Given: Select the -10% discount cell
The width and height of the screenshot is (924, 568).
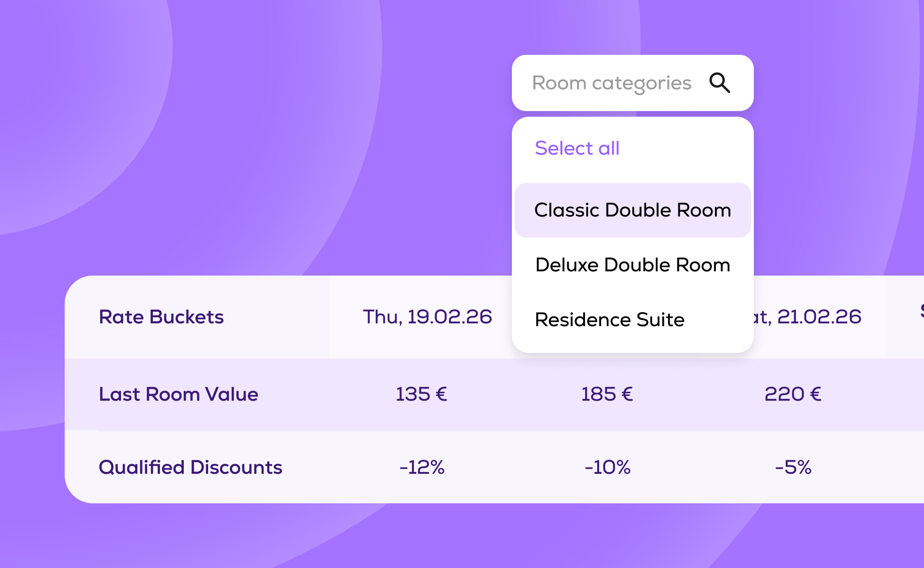Looking at the screenshot, I should tap(608, 467).
